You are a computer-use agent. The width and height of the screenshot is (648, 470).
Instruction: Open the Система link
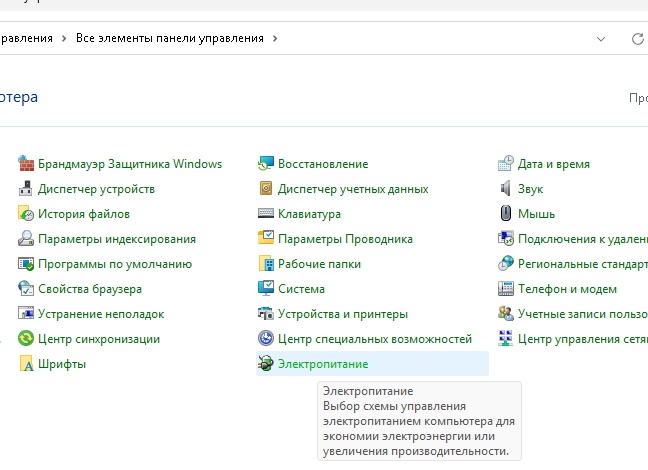point(301,289)
